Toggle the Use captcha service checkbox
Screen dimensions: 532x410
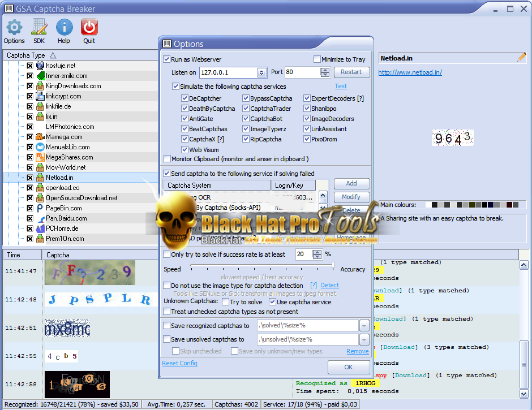pos(272,301)
